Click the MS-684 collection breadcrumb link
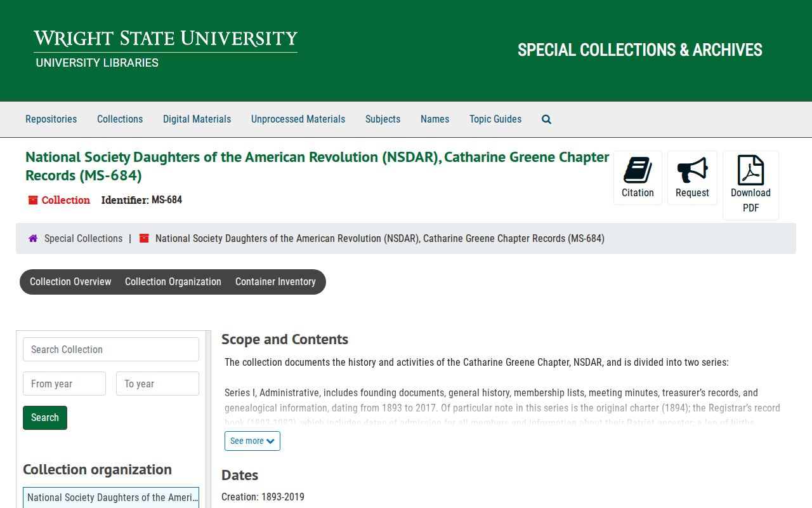The image size is (812, 508). pos(380,239)
